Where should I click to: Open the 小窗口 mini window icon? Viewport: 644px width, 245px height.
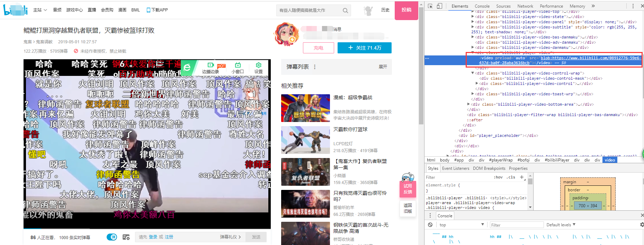pyautogui.click(x=238, y=65)
